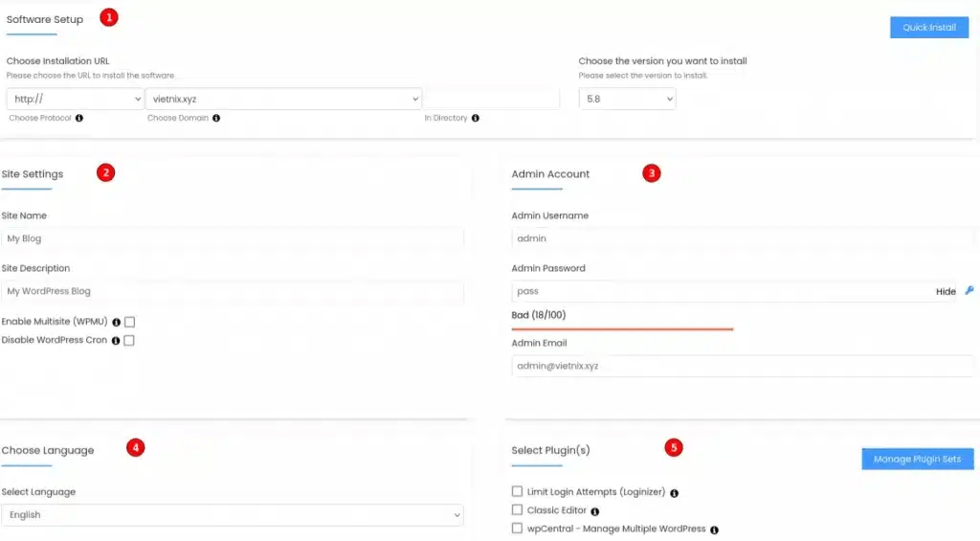This screenshot has width=980, height=541.
Task: Expand the vietnix.xyz domain dropdown
Action: [x=284, y=99]
